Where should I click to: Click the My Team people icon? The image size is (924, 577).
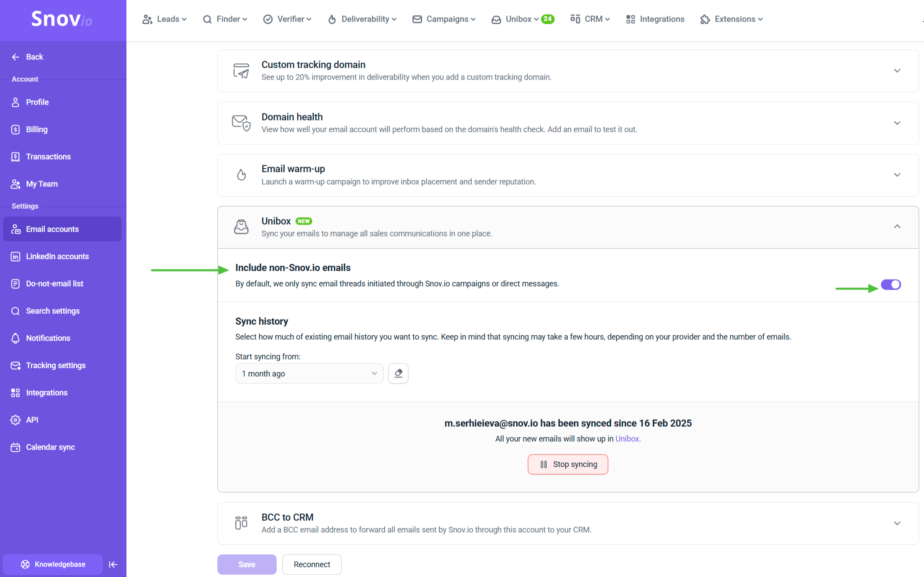pyautogui.click(x=15, y=184)
